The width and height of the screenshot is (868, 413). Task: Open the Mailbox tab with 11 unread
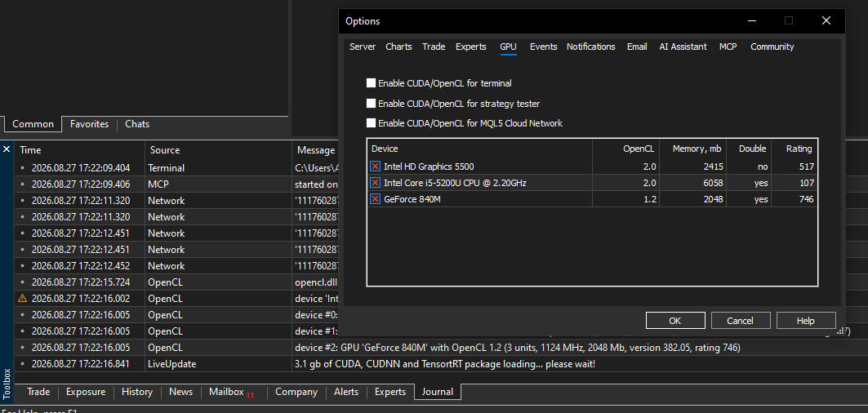[x=231, y=392]
